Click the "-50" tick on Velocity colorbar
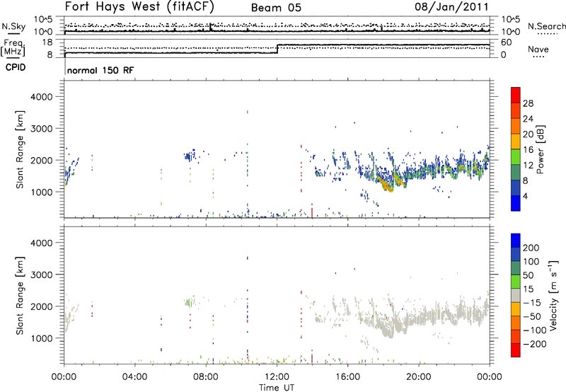The image size is (566, 392). click(532, 316)
